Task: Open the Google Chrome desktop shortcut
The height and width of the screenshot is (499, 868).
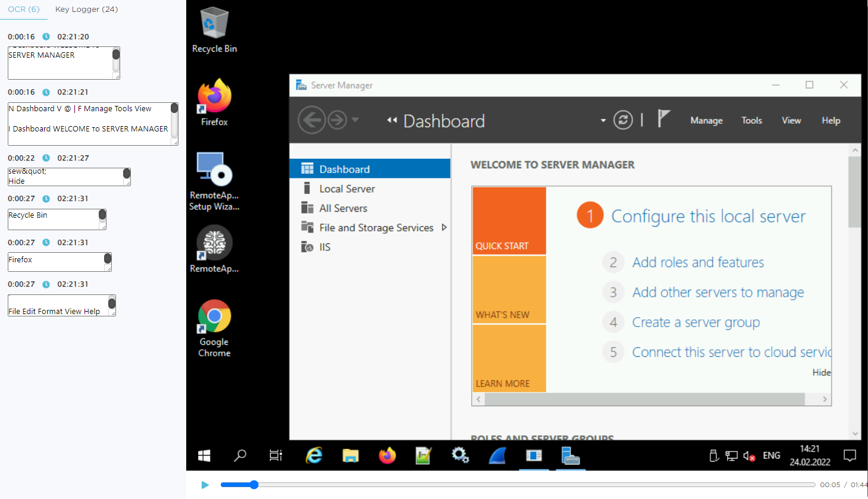Action: click(x=214, y=328)
